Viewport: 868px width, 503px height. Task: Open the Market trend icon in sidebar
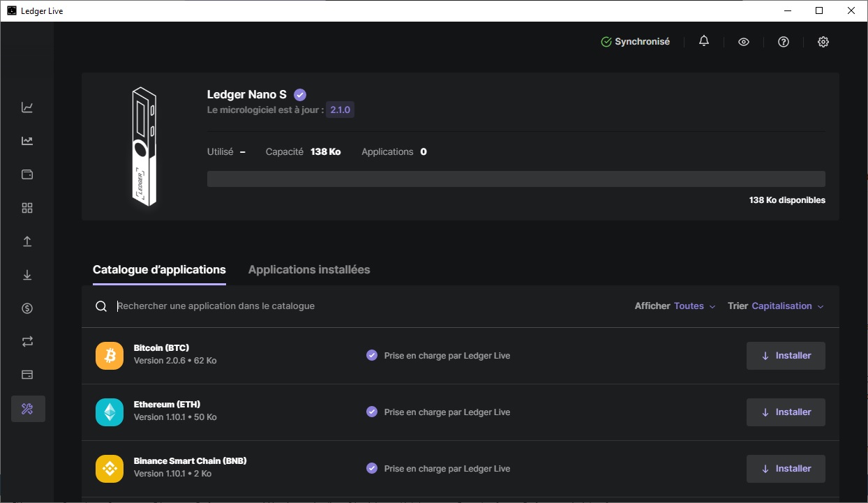pyautogui.click(x=27, y=141)
